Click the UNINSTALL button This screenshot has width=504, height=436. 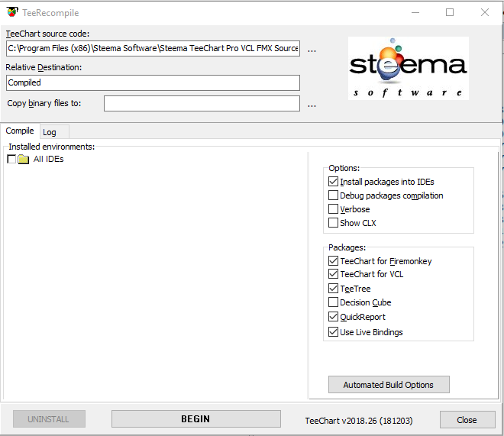click(49, 418)
